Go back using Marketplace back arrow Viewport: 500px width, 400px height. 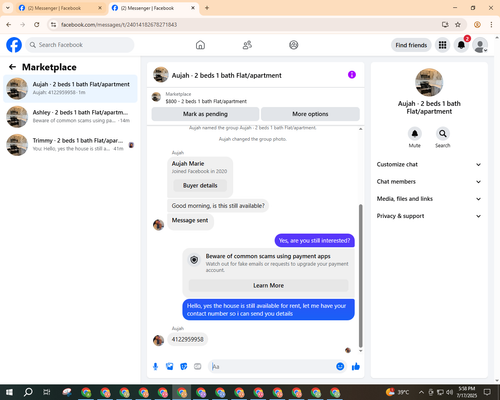pyautogui.click(x=12, y=67)
